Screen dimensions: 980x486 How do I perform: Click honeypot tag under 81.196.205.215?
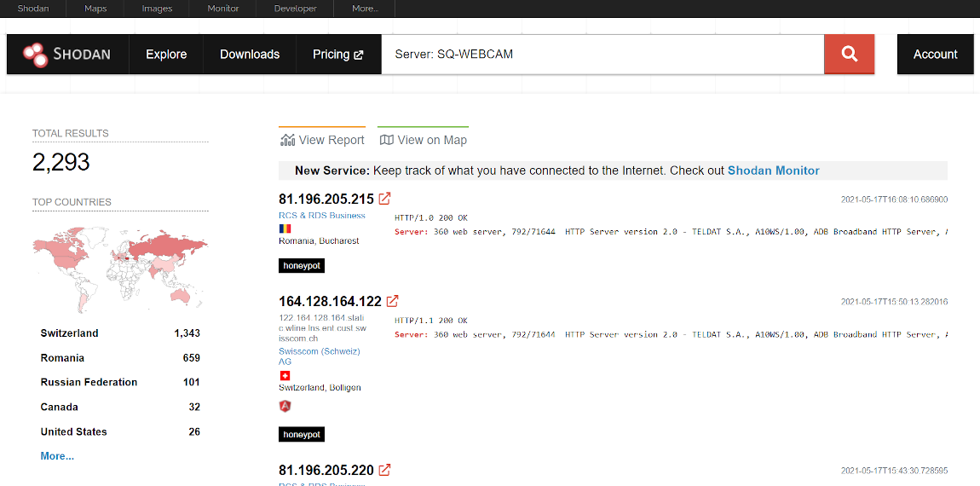302,266
